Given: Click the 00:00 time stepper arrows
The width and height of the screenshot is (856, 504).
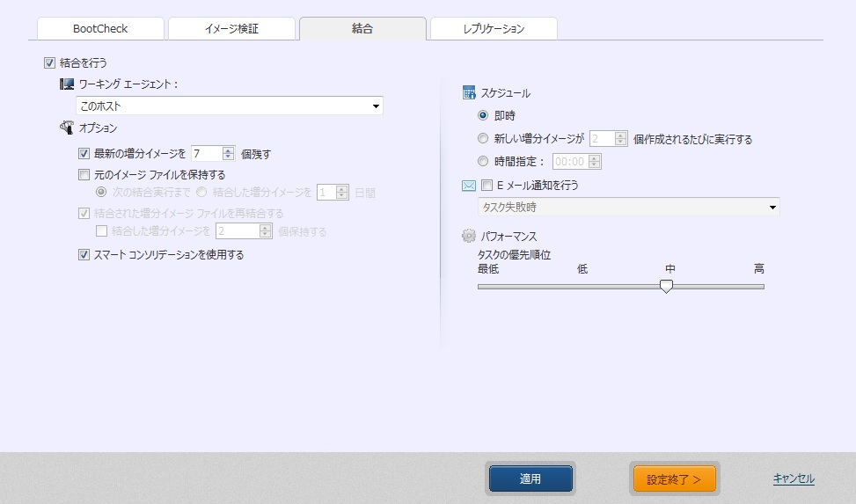Looking at the screenshot, I should [595, 162].
